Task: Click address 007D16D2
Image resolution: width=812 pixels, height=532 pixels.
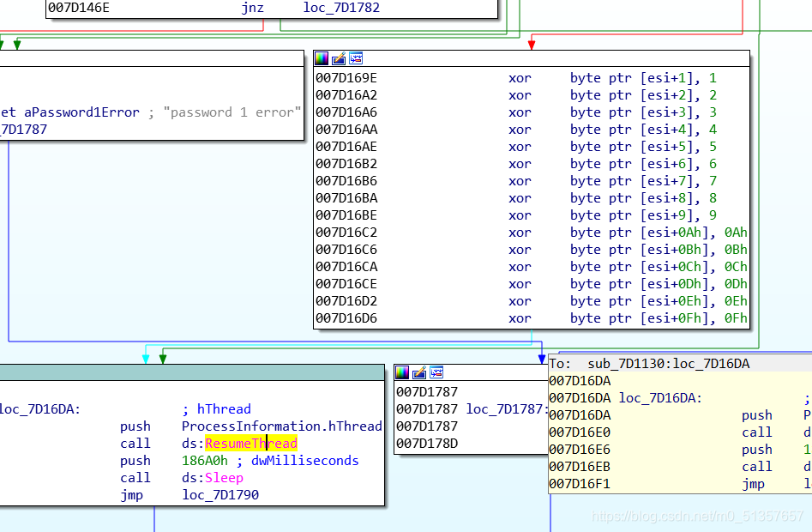Action: click(x=346, y=300)
